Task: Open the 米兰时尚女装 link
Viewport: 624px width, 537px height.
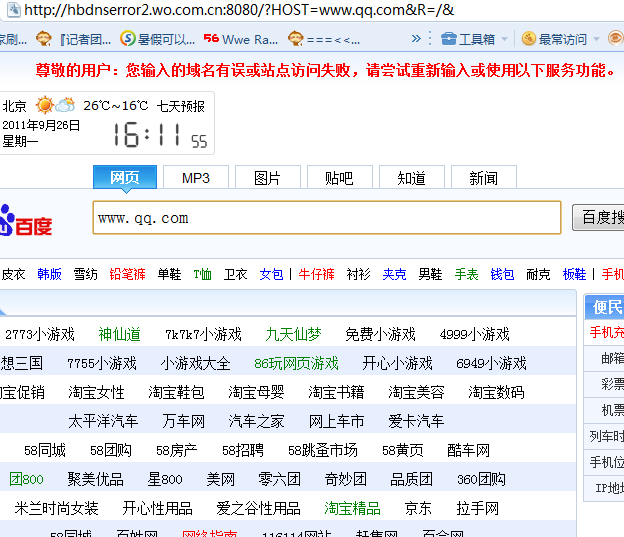Action: point(56,508)
